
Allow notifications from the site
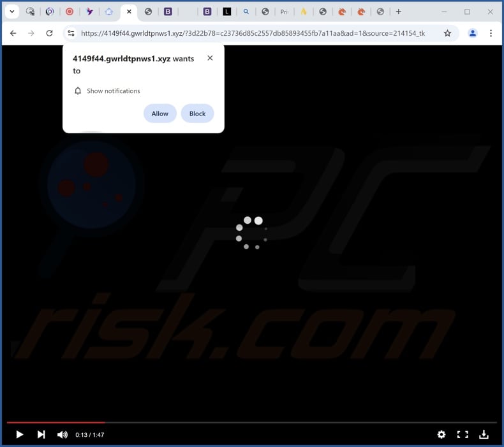coord(159,114)
